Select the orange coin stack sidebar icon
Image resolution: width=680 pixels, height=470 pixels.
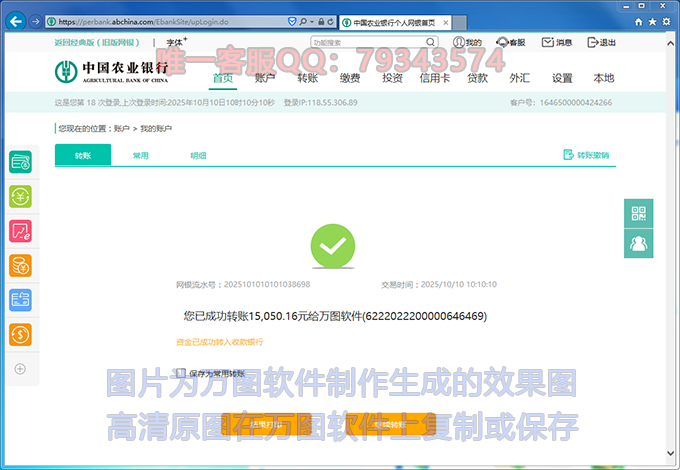point(20,265)
